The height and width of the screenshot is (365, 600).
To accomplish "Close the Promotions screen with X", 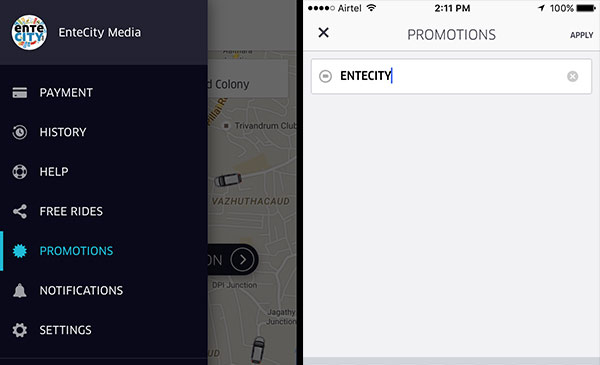I will pos(324,33).
